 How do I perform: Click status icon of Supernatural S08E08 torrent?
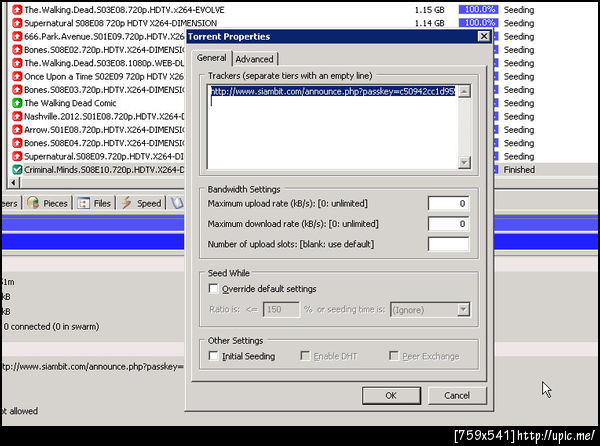coord(17,23)
